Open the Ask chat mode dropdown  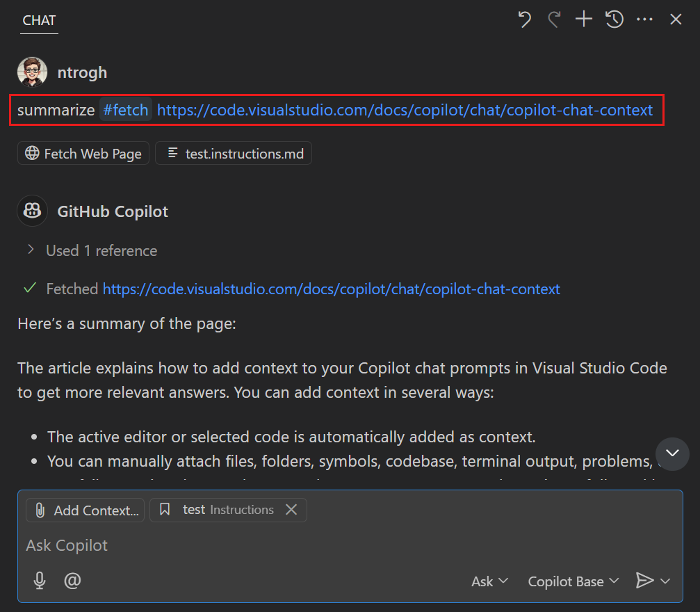point(489,581)
